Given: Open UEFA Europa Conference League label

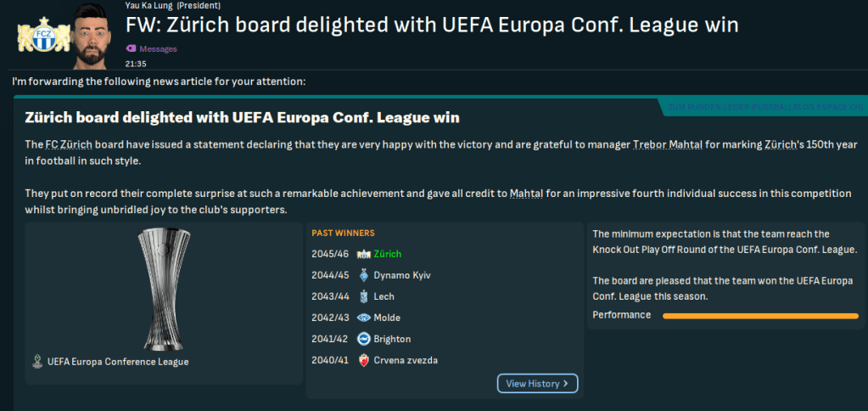Looking at the screenshot, I should click(118, 362).
